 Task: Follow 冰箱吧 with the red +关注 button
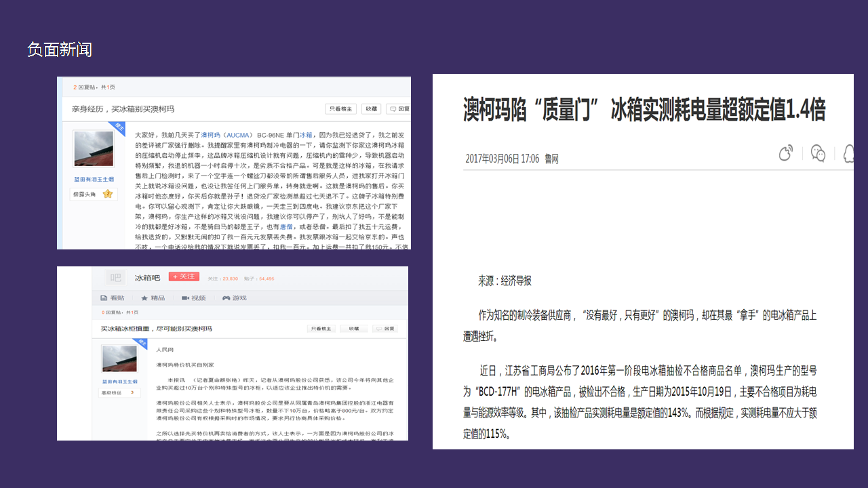[183, 277]
